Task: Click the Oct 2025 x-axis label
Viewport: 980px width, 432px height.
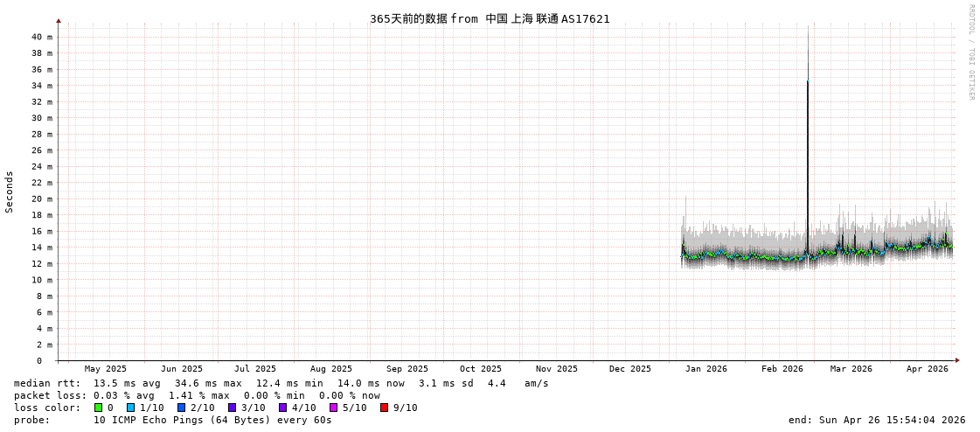Action: tap(481, 369)
